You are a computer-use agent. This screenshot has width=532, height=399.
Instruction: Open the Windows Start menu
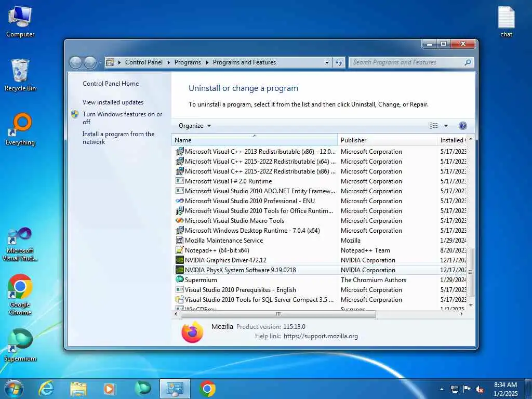coord(14,389)
